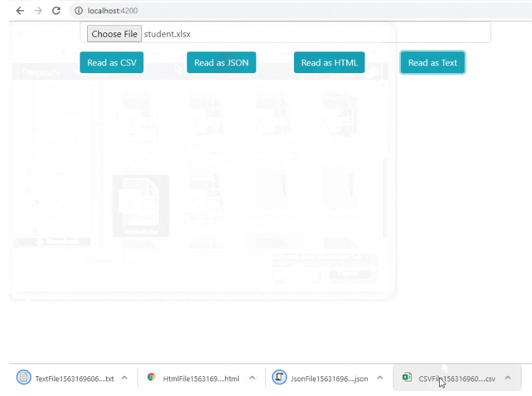The width and height of the screenshot is (532, 396).
Task: Open CSVFile156316960 csv download
Action: [457, 379]
